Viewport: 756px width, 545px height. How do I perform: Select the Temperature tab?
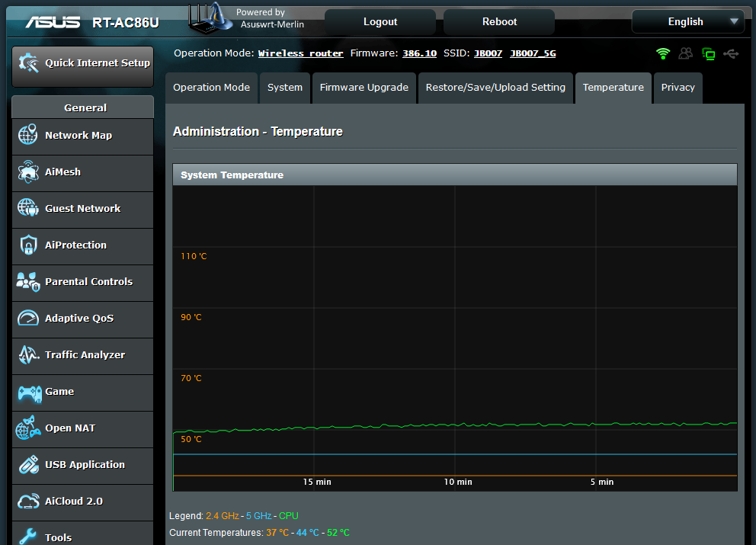pos(613,88)
